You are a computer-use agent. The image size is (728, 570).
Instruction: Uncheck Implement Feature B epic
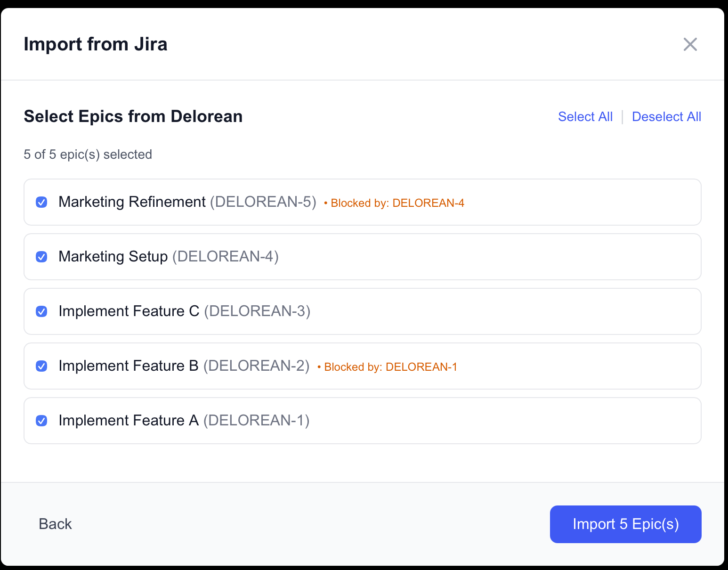coord(41,366)
